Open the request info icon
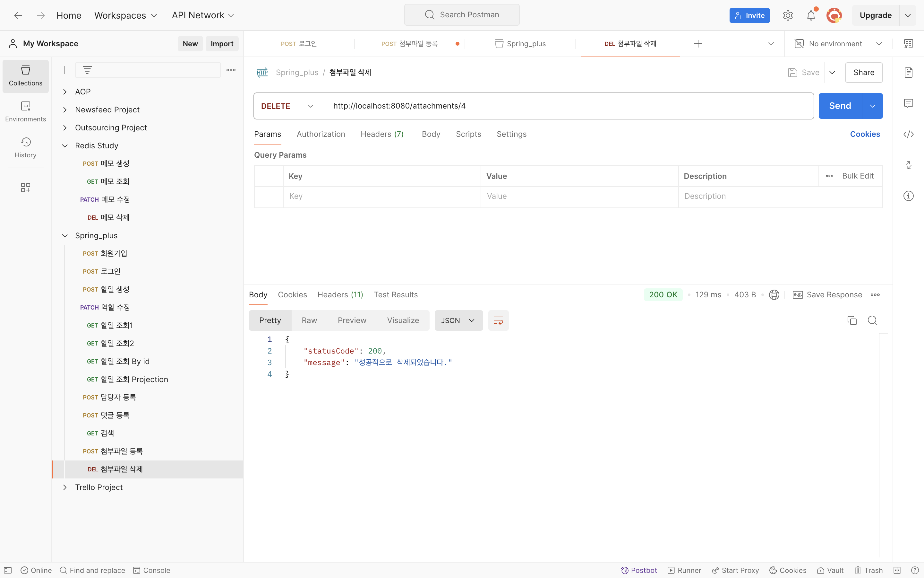The height and width of the screenshot is (578, 924). click(908, 196)
